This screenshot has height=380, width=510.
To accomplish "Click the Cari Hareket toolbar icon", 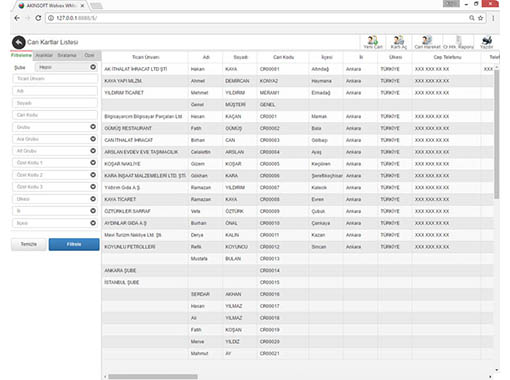I will pyautogui.click(x=427, y=42).
